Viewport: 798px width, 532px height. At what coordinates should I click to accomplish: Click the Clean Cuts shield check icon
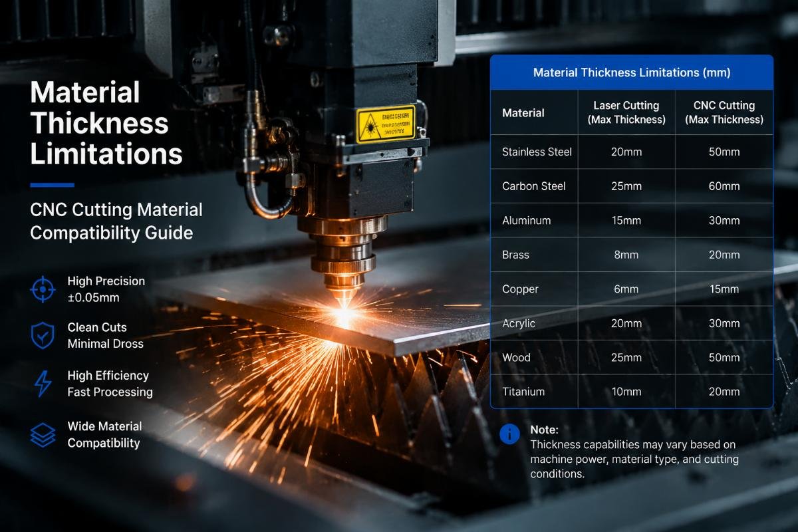pyautogui.click(x=43, y=336)
